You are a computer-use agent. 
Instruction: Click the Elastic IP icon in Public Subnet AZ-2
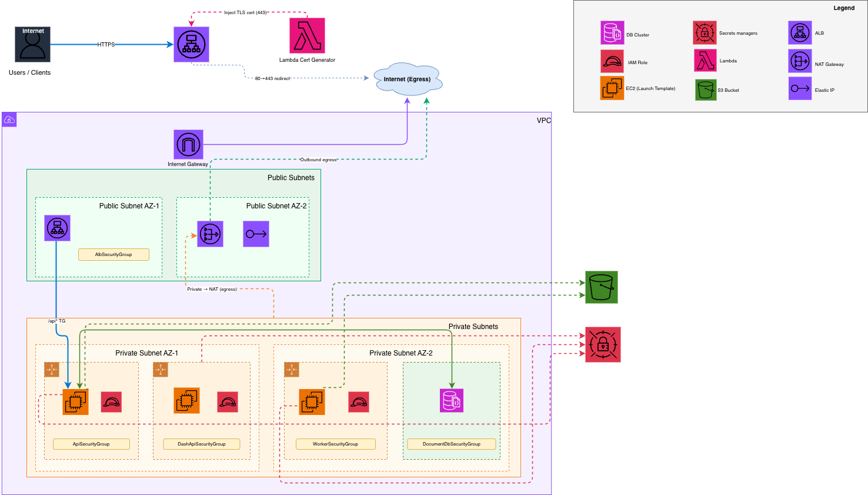click(256, 234)
